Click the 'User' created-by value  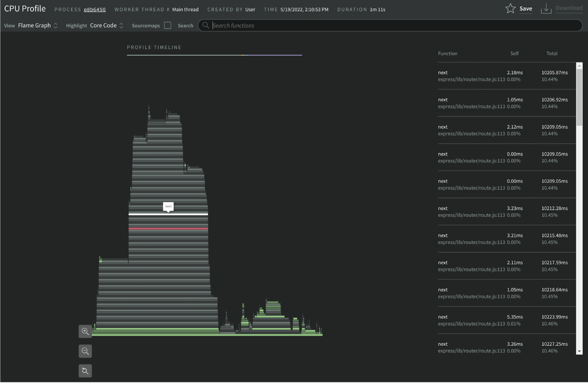coord(250,10)
